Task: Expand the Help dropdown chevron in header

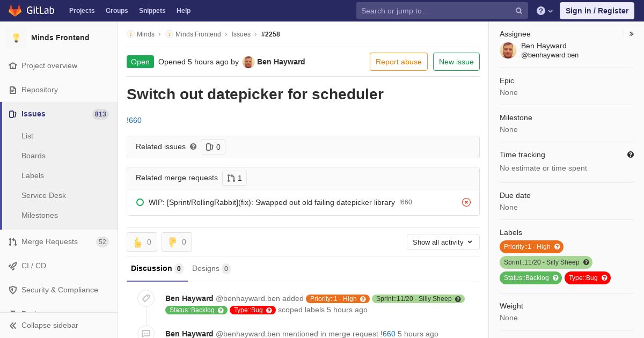Action: (x=550, y=11)
